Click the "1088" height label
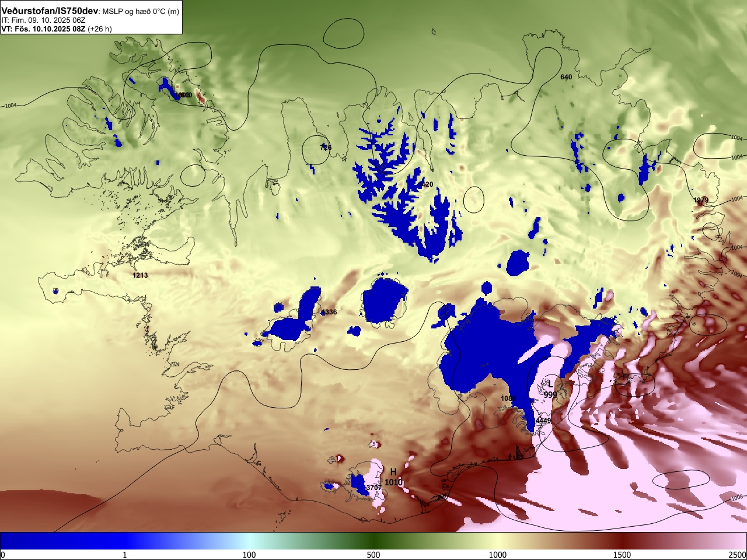Screen dimensions: 747x560 (508, 398)
